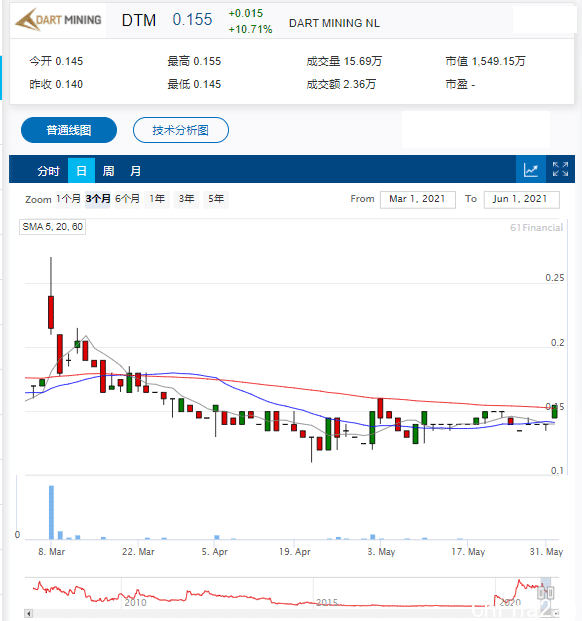This screenshot has height=621, width=582.
Task: Click the navigator left scroll arrow
Action: (x=29, y=613)
